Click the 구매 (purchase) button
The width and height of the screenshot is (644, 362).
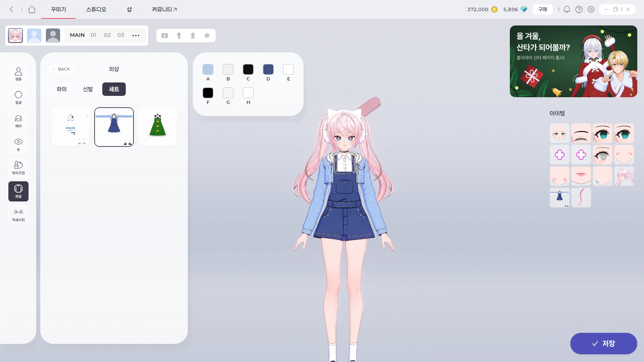tap(542, 9)
